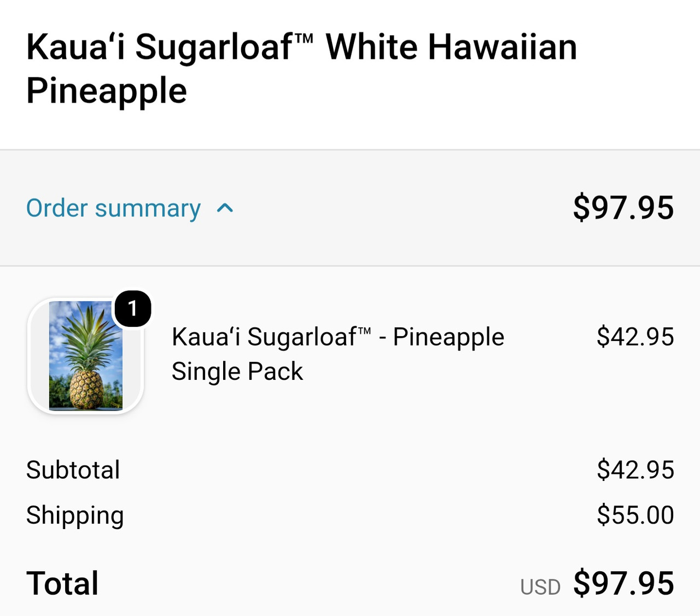Collapse the Order summary chevron
This screenshot has width=700, height=616.
(x=225, y=208)
